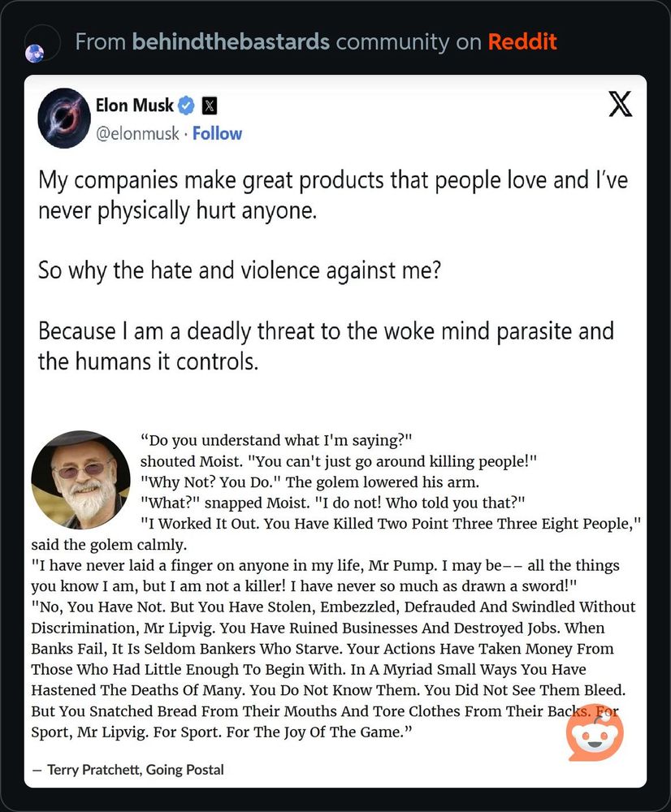
Task: Click the Follow button
Action: tap(217, 133)
